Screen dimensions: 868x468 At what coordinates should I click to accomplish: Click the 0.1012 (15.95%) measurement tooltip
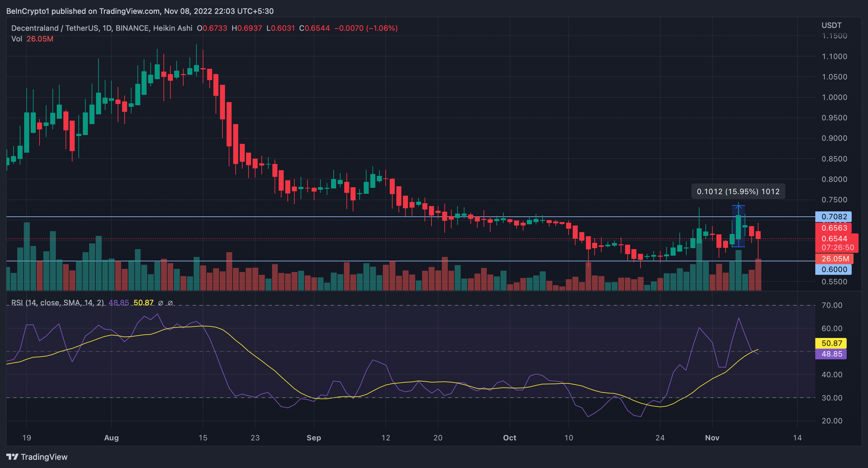click(x=738, y=192)
